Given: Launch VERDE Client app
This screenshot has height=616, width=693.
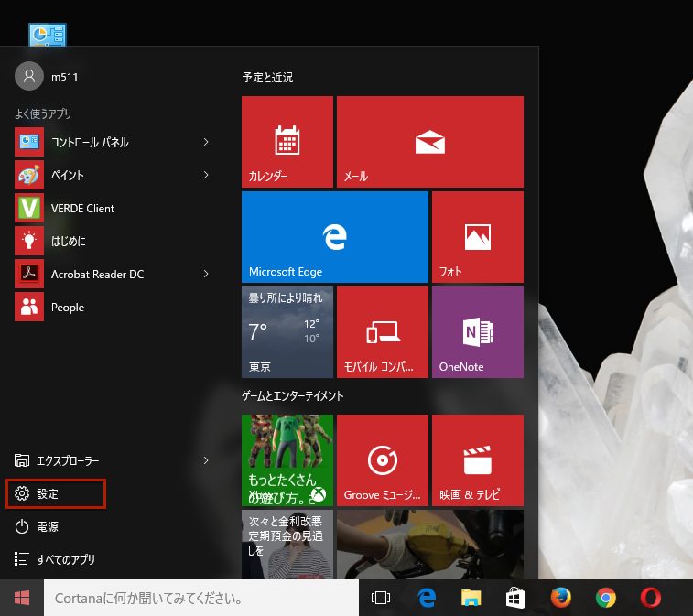Looking at the screenshot, I should pos(82,208).
